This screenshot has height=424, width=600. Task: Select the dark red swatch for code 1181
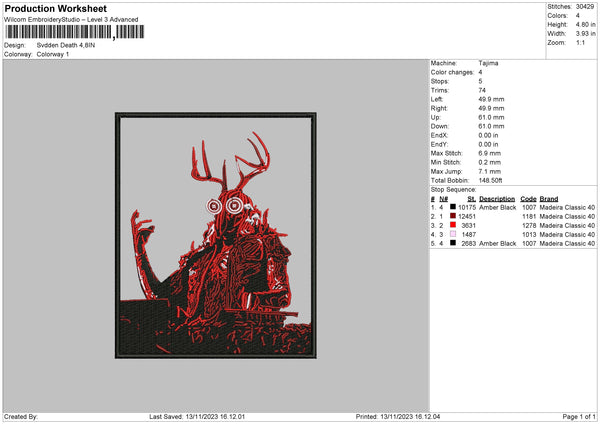pos(453,216)
